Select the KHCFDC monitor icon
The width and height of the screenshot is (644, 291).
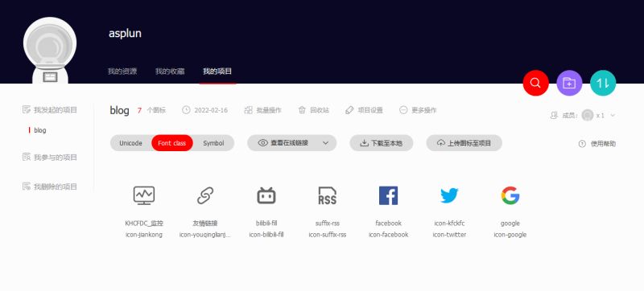click(x=144, y=195)
